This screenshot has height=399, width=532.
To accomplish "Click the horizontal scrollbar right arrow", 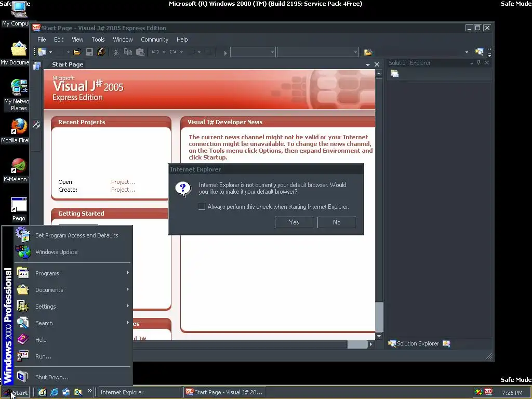I will click(370, 344).
